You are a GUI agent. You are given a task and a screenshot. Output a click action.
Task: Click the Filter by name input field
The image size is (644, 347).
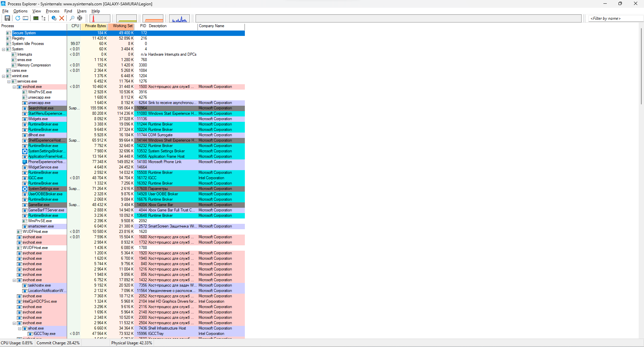616,18
